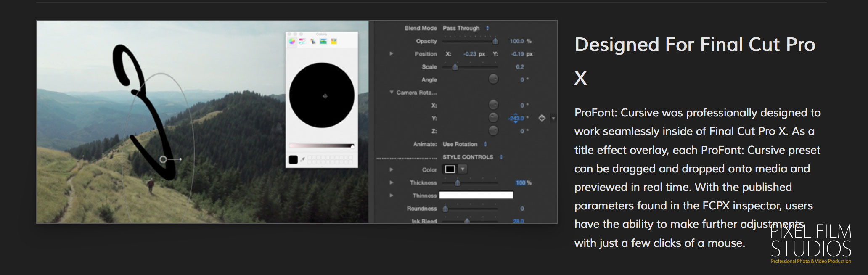Click the Ink Bleed slider handle

(467, 221)
